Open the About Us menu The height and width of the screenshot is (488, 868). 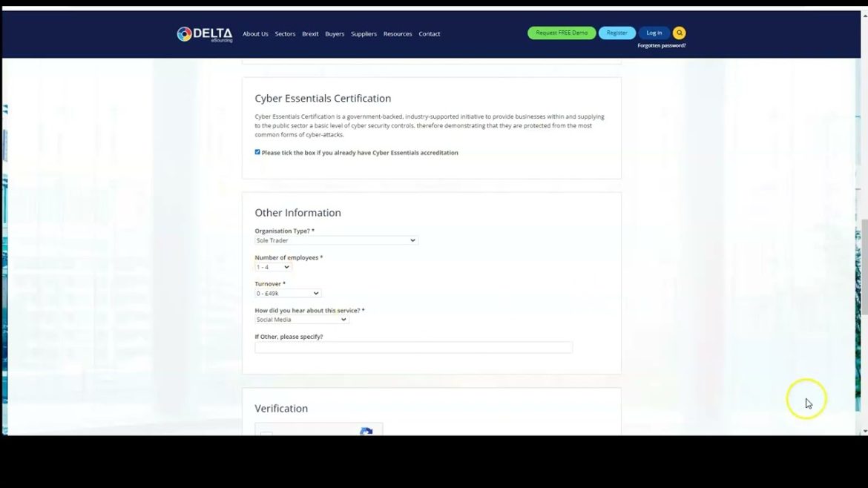pos(255,34)
